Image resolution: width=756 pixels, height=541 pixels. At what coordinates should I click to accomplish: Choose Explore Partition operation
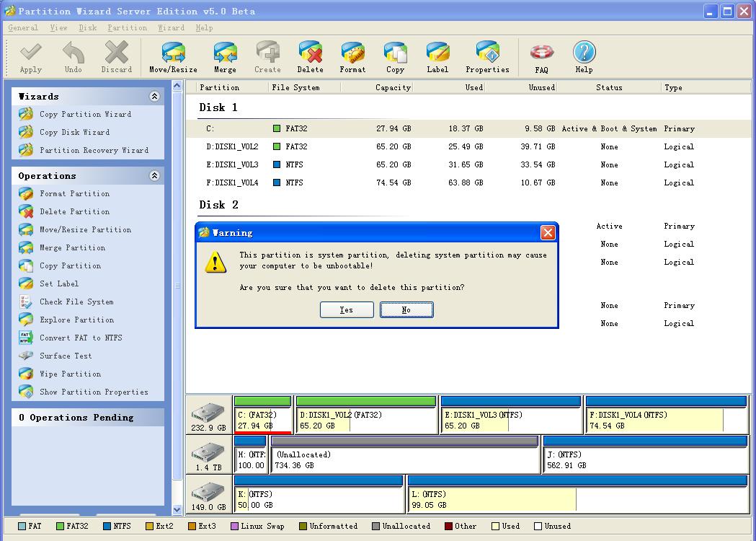[x=76, y=320]
